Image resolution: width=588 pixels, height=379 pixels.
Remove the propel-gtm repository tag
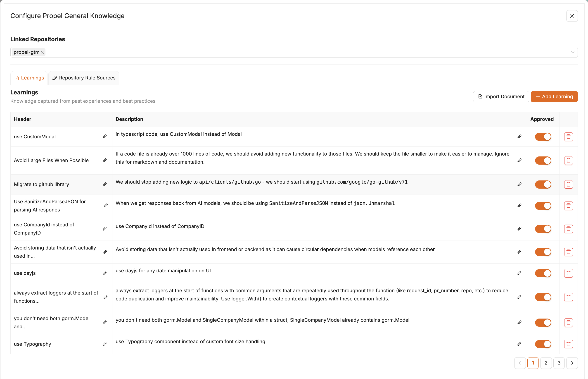42,52
